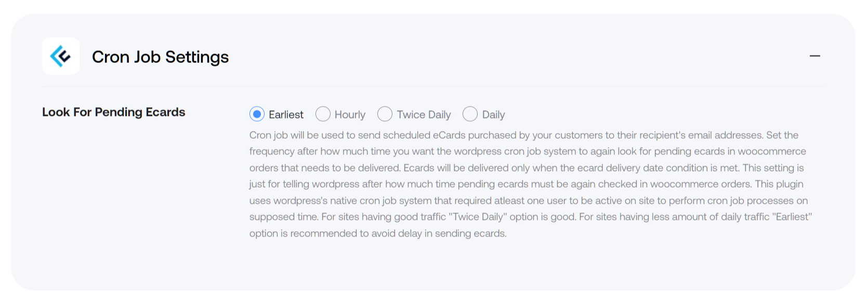
Task: Click the Earliest option label text
Action: (x=286, y=114)
